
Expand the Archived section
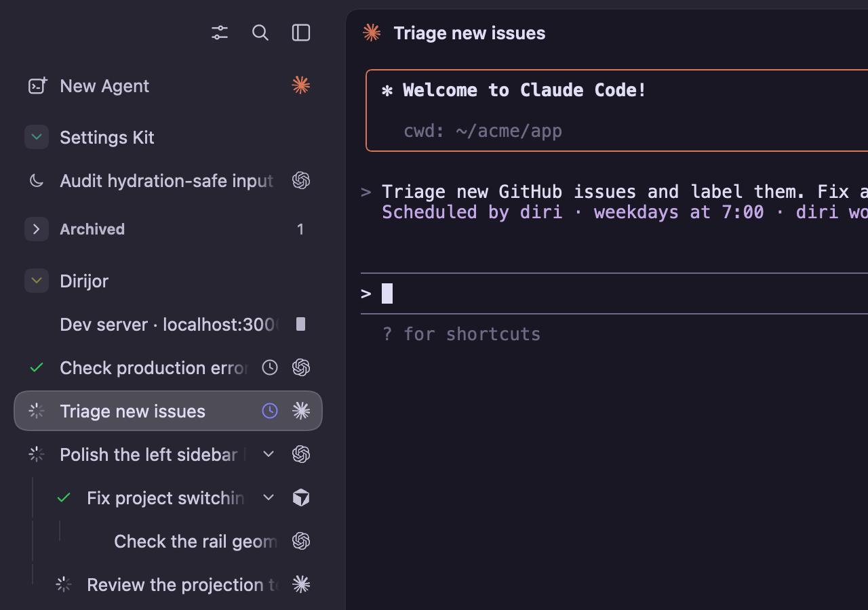tap(37, 229)
